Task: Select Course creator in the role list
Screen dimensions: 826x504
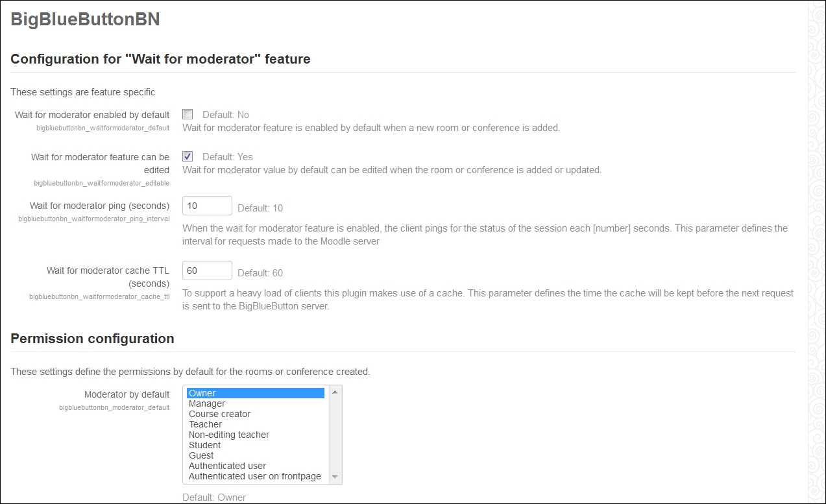Action: [256, 414]
